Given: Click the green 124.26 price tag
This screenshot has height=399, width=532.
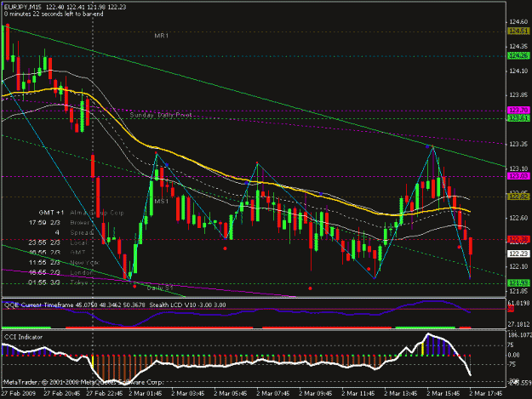Looking at the screenshot, I should click(518, 56).
